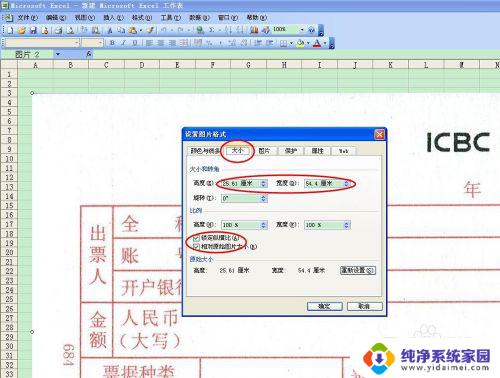Toggle Italic formatting button
500x378 pixels.
pyautogui.click(x=124, y=43)
